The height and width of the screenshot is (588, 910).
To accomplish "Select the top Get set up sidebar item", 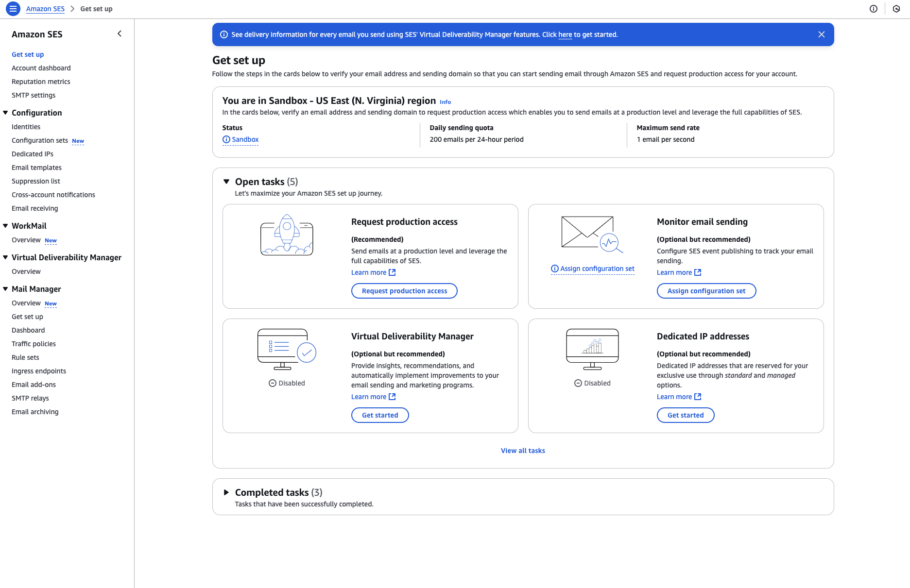I will 28,54.
